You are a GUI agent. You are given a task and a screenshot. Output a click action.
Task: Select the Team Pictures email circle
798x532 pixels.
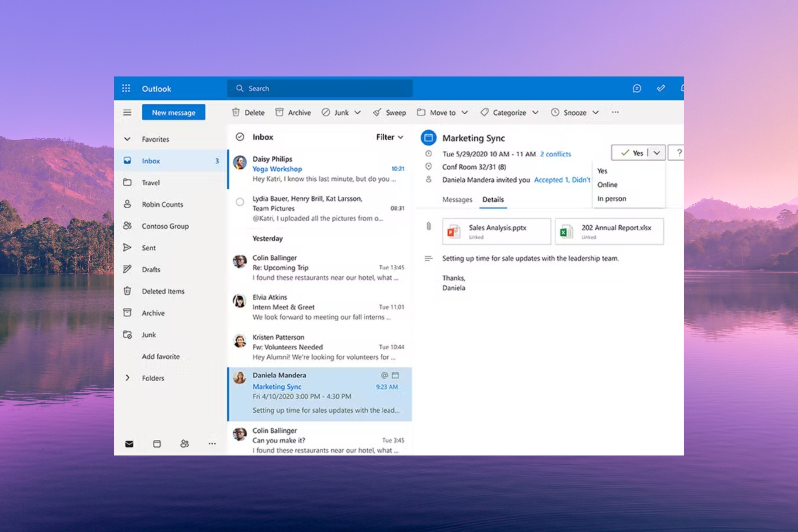click(x=240, y=202)
